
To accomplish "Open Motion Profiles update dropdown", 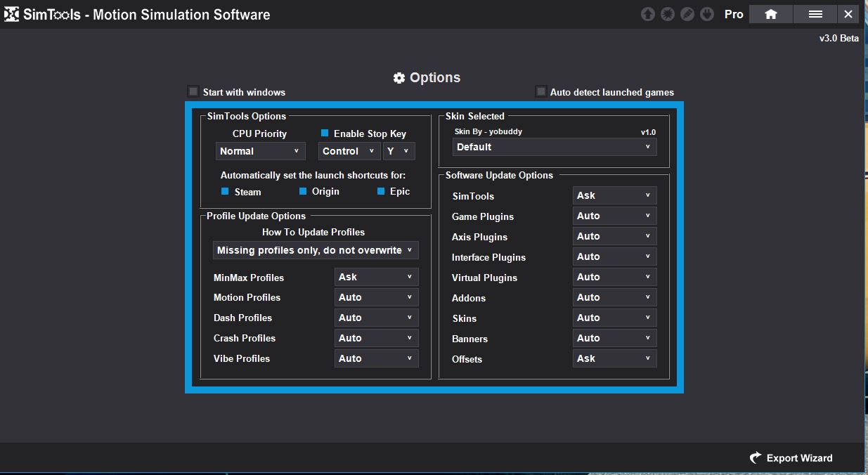I will (x=376, y=297).
